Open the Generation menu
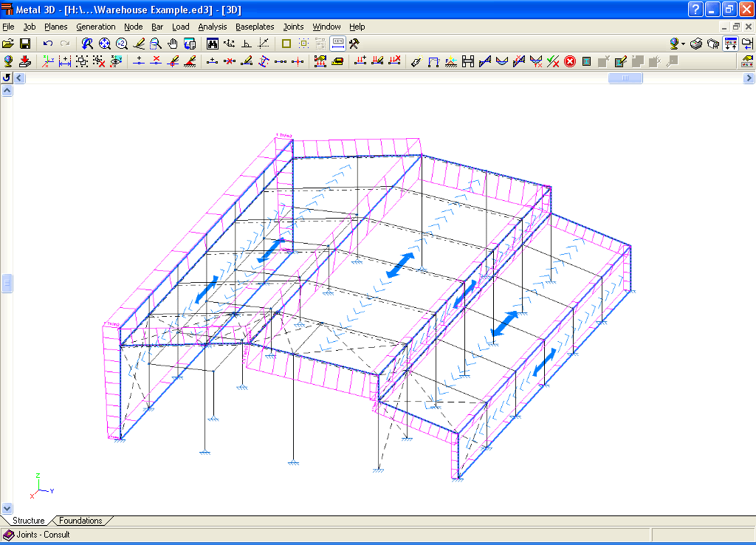The width and height of the screenshot is (756, 545). [96, 27]
